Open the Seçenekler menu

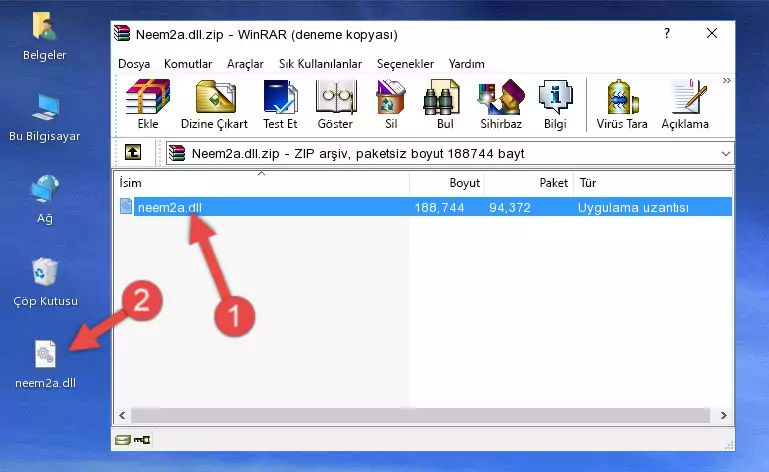(x=405, y=64)
